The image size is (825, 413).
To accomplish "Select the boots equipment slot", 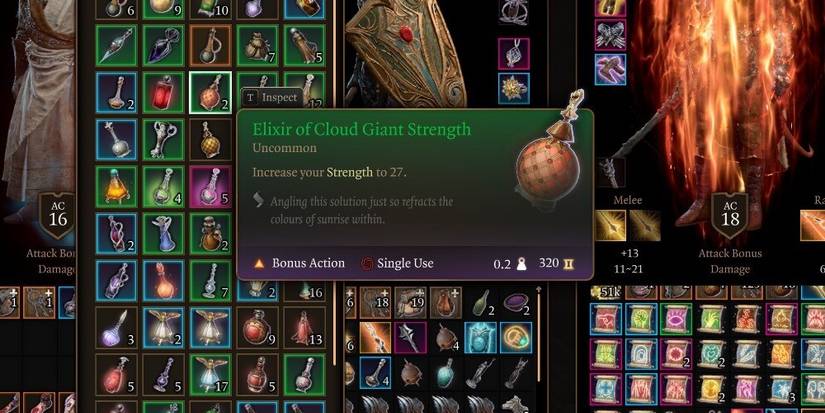I will coord(610,69).
